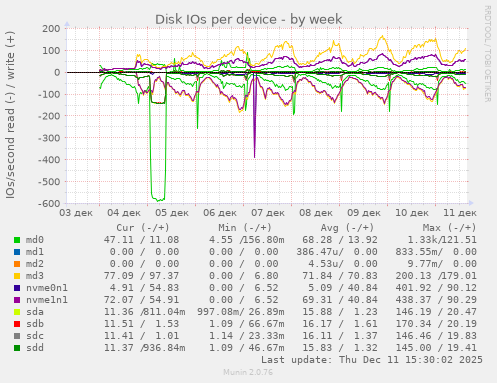Select the md3 legend label
The height and width of the screenshot is (383, 497).
pyautogui.click(x=35, y=276)
